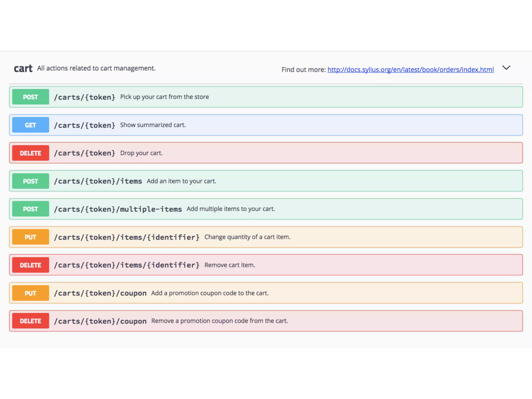Open Change quantity of a cart item

247,237
